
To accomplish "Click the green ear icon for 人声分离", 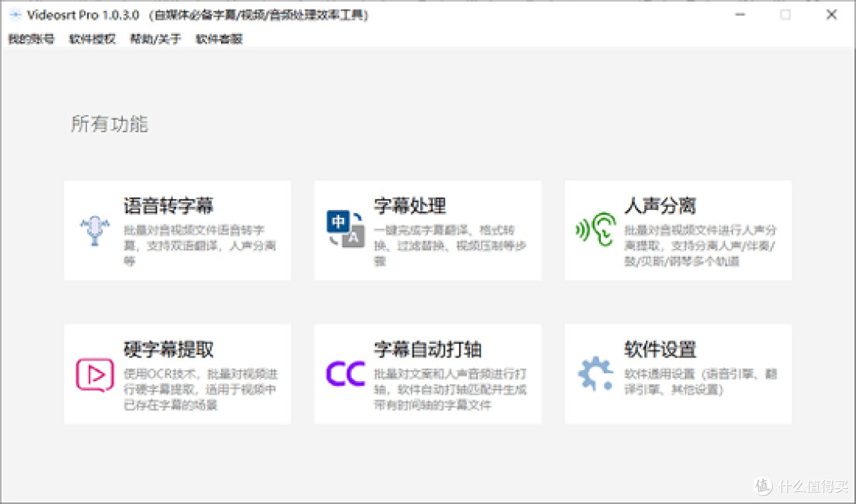I will click(x=595, y=229).
